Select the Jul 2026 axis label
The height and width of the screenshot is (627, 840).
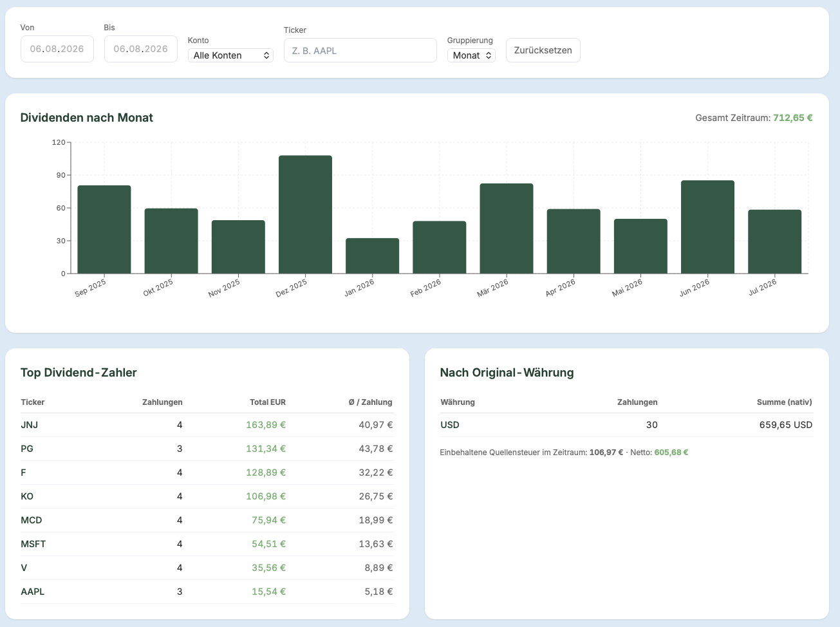tap(763, 286)
